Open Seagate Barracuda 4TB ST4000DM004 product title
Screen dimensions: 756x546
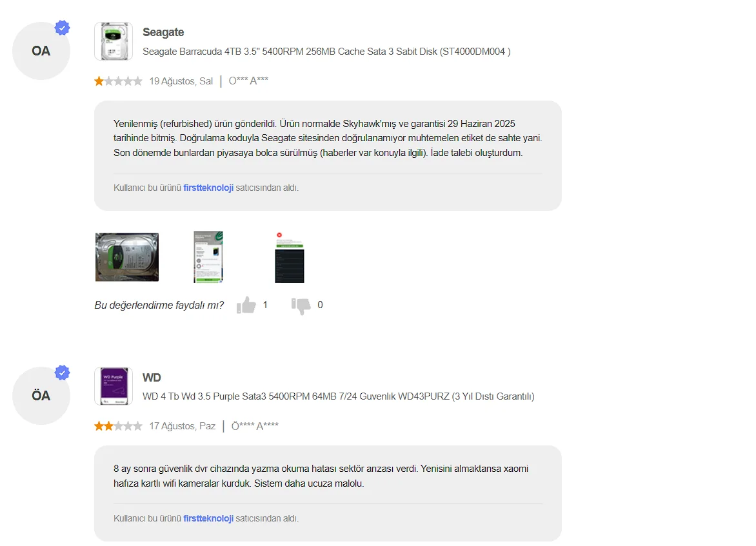tap(326, 52)
